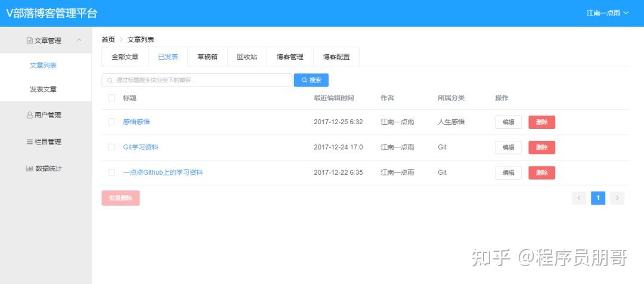The height and width of the screenshot is (284, 644).
Task: Click the magnifier icon in the search box
Action: coord(110,81)
